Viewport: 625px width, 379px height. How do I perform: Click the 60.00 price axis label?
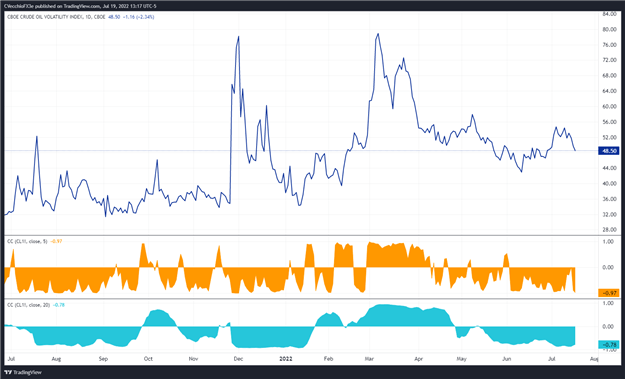[609, 106]
